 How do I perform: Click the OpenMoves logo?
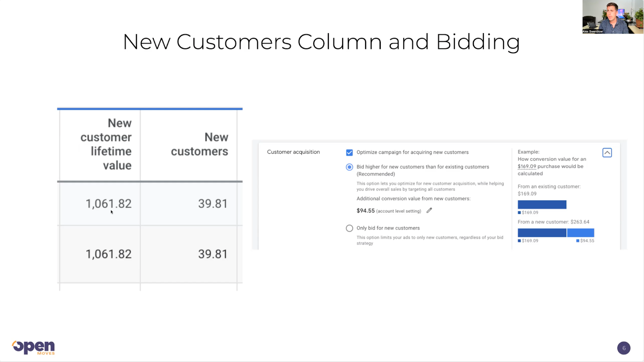point(33,348)
